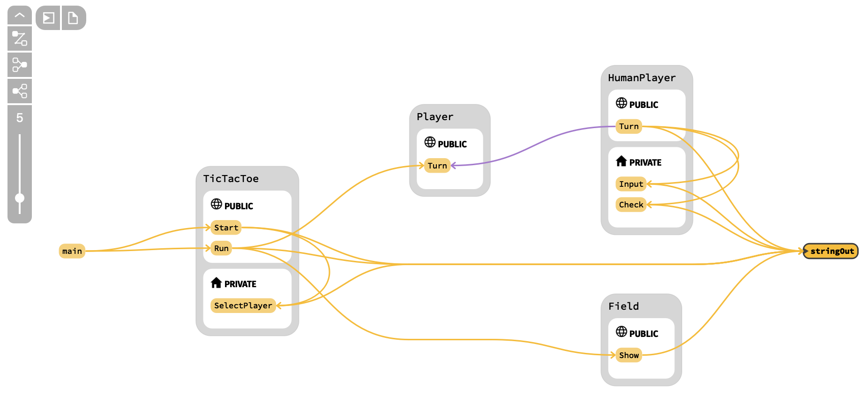Image resolution: width=868 pixels, height=397 pixels.
Task: Select the first graph layout icon
Action: click(x=20, y=38)
